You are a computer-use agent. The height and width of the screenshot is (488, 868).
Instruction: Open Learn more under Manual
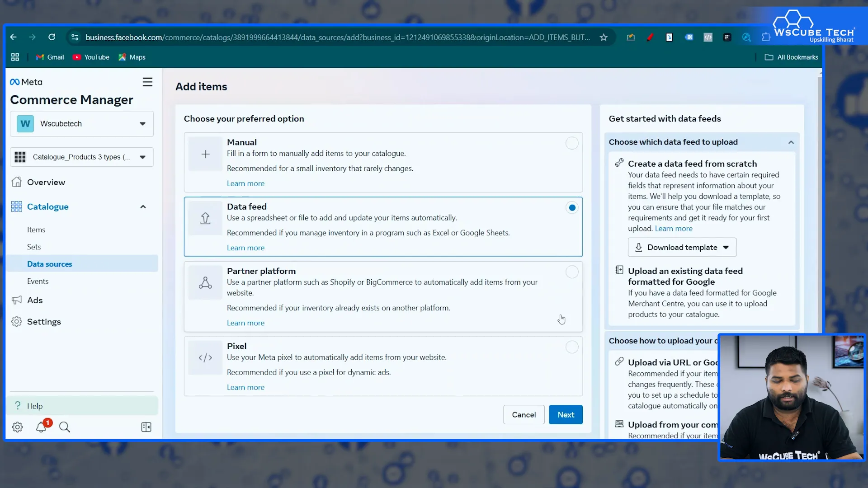(245, 183)
